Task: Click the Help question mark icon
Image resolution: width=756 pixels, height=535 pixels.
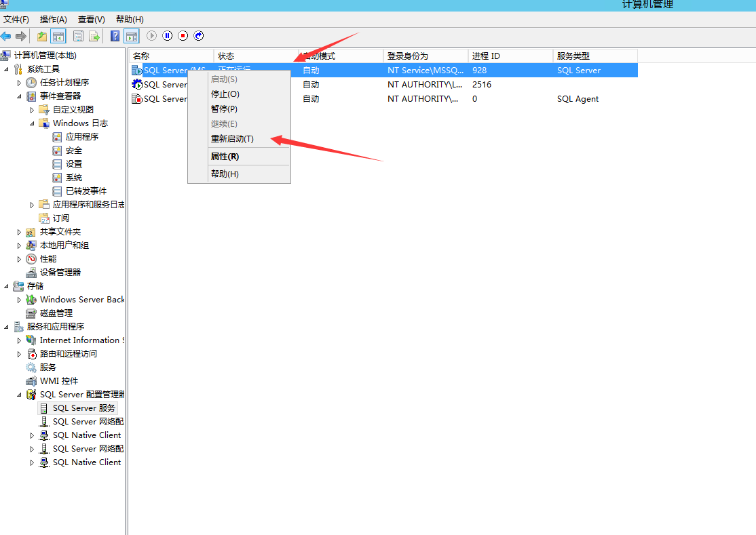Action: click(x=115, y=35)
